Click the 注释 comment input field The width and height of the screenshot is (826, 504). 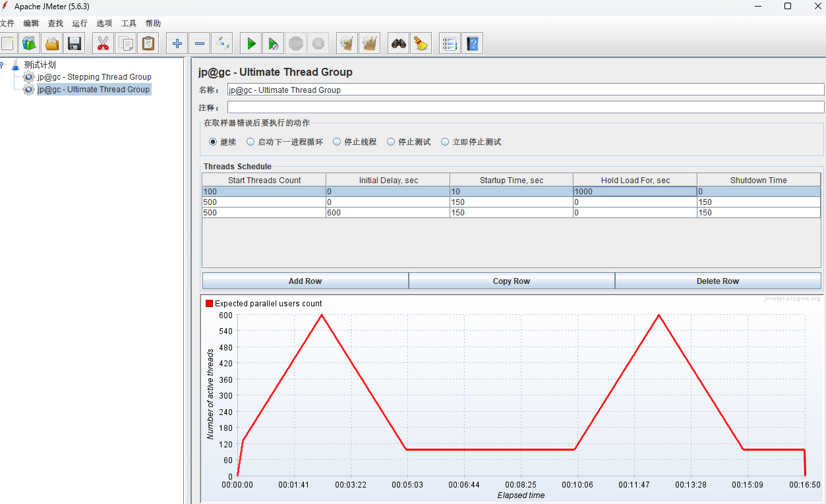pyautogui.click(x=525, y=107)
